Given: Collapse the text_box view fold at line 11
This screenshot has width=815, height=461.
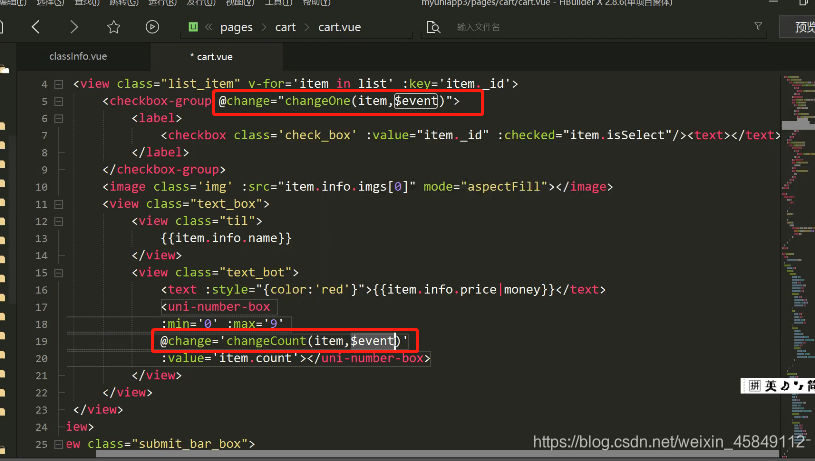Looking at the screenshot, I should (59, 204).
